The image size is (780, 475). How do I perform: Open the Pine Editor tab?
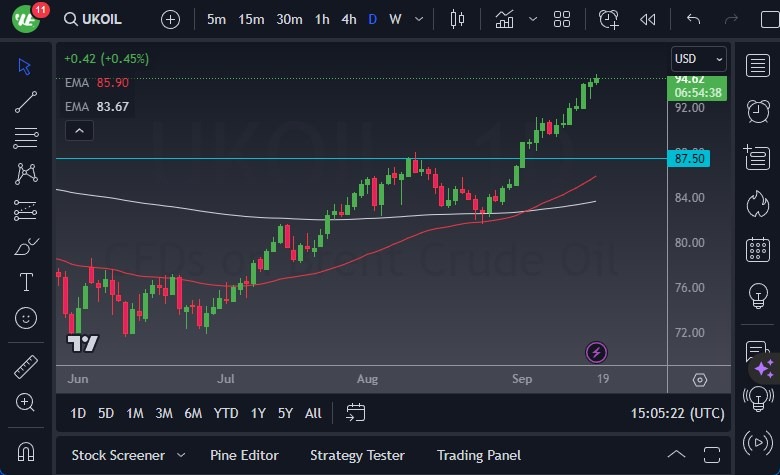point(244,455)
